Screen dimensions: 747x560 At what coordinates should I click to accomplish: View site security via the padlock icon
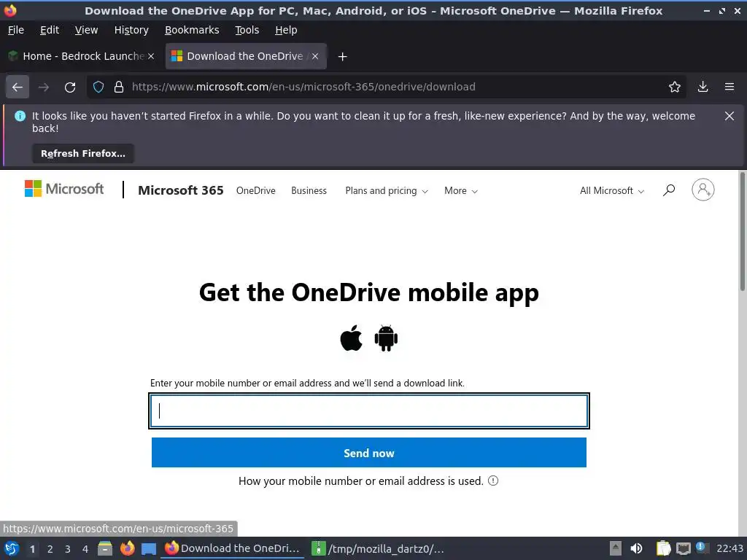pos(119,87)
